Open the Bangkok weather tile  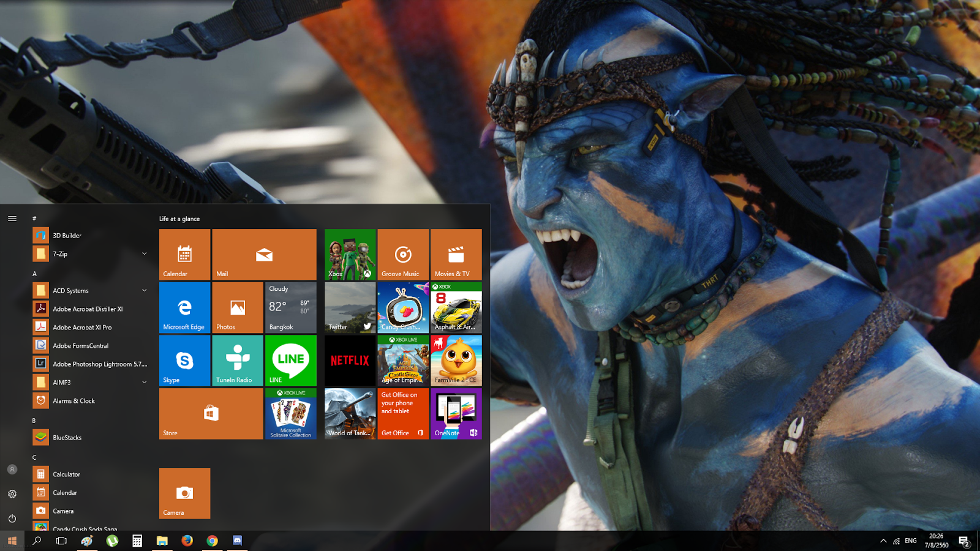click(x=291, y=307)
